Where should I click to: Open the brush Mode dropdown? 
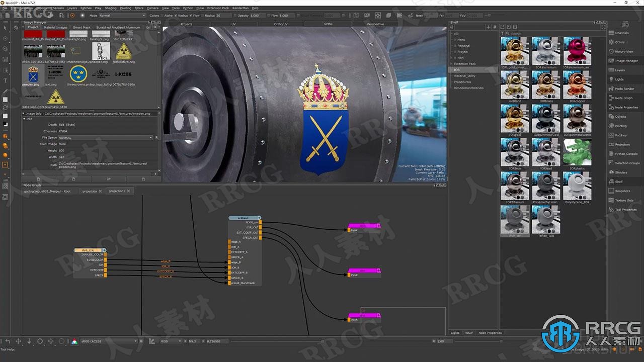point(122,16)
